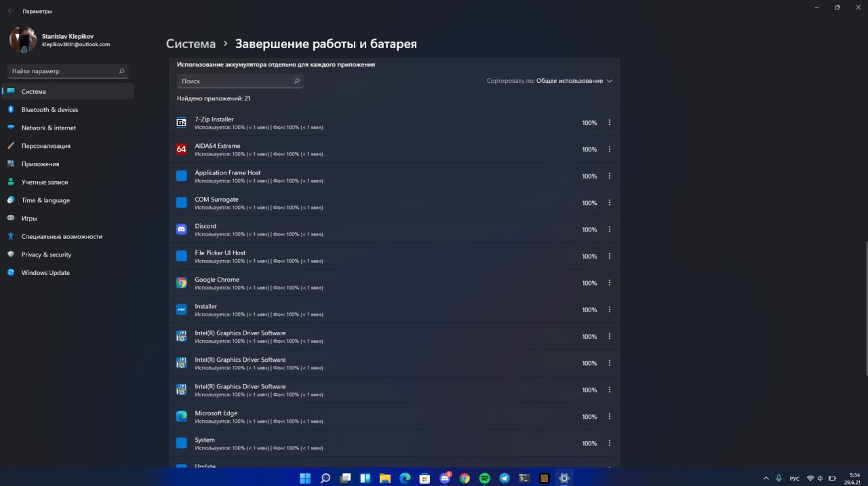
Task: Click 100% value in Discord row
Action: (x=589, y=229)
